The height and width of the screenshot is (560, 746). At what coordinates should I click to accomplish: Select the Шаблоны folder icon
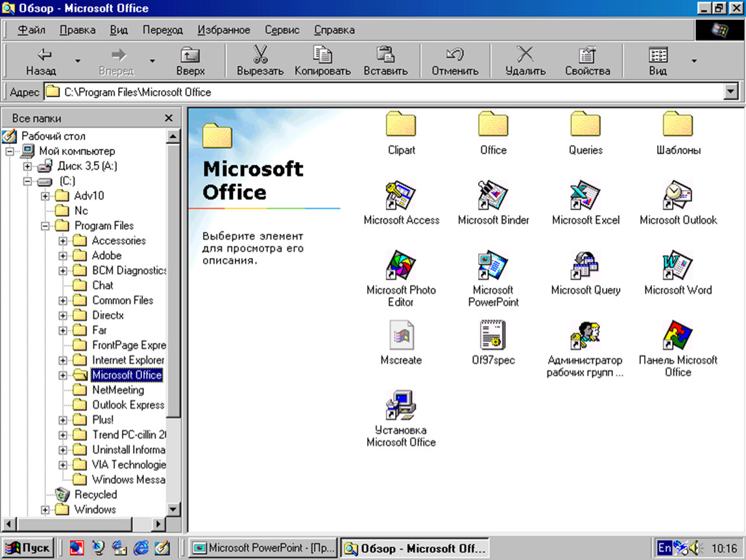677,124
